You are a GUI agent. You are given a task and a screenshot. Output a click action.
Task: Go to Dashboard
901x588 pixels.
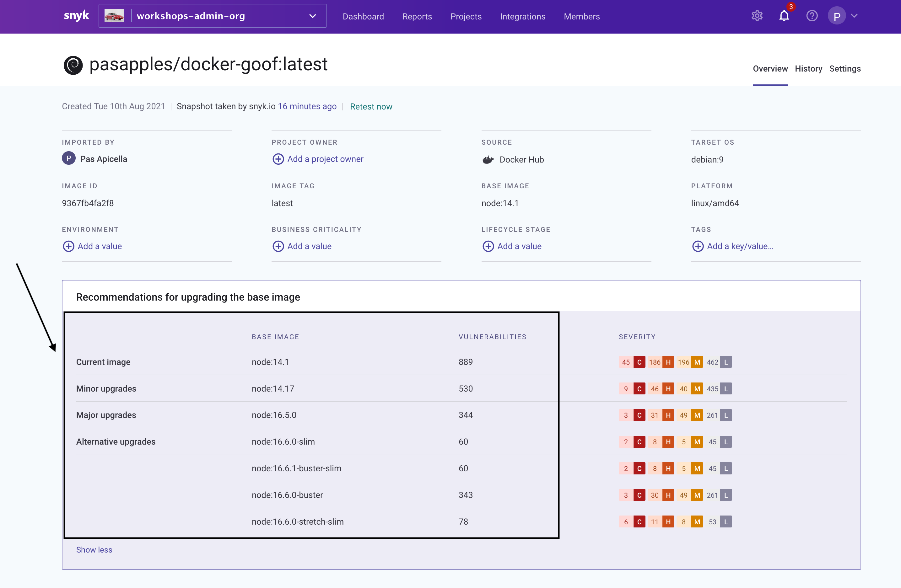(x=363, y=16)
